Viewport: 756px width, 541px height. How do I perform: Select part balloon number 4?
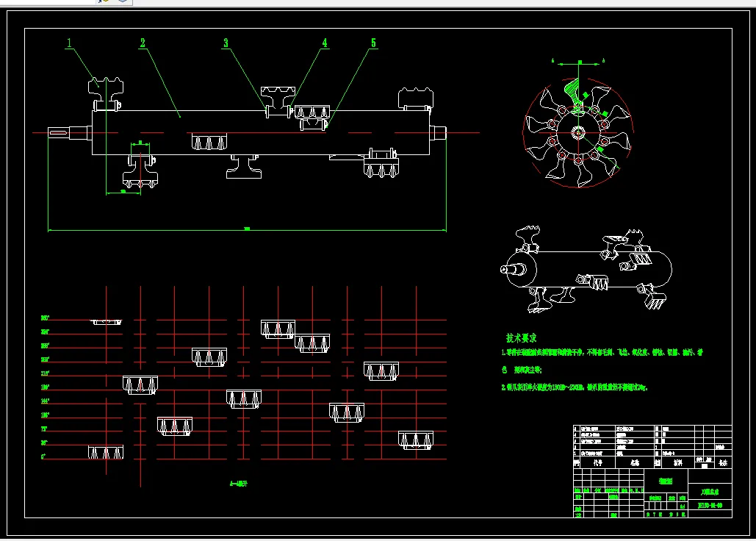point(325,43)
